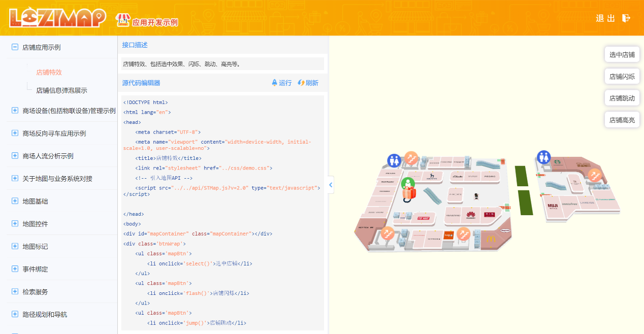Expand the 地图控件 node
This screenshot has width=644, height=334.
[x=15, y=224]
